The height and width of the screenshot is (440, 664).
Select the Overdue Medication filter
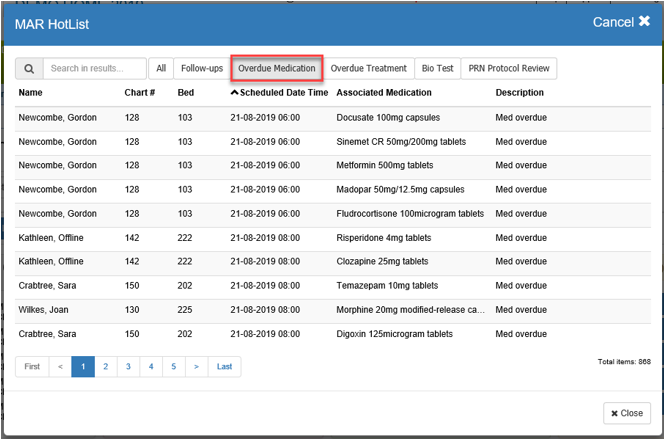pos(277,69)
